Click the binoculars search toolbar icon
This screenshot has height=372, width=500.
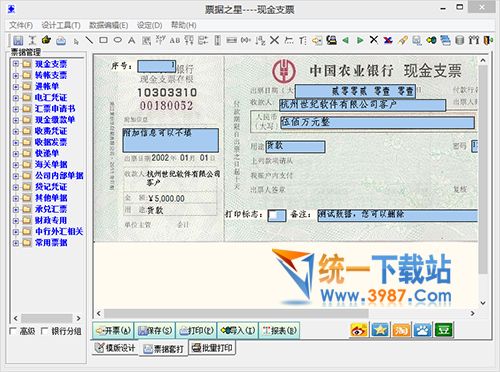[474, 41]
